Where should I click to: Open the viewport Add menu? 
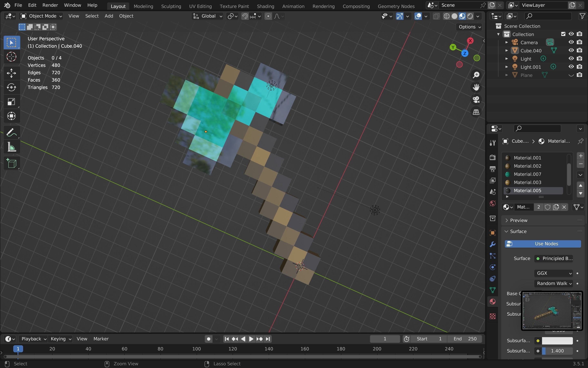coord(109,16)
